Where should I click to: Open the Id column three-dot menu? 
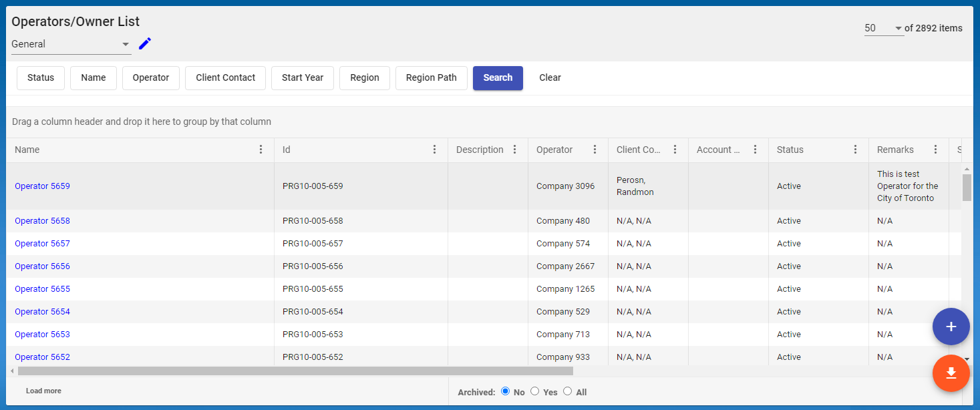tap(435, 150)
